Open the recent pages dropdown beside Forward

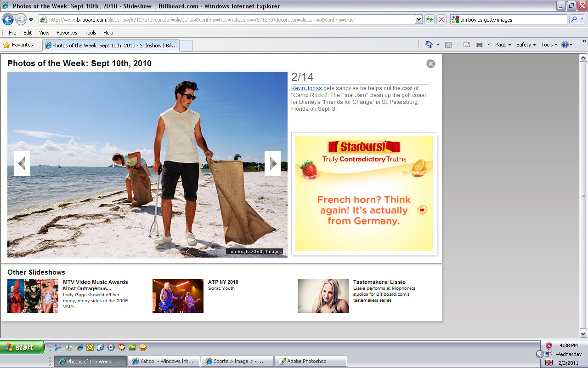(x=31, y=20)
